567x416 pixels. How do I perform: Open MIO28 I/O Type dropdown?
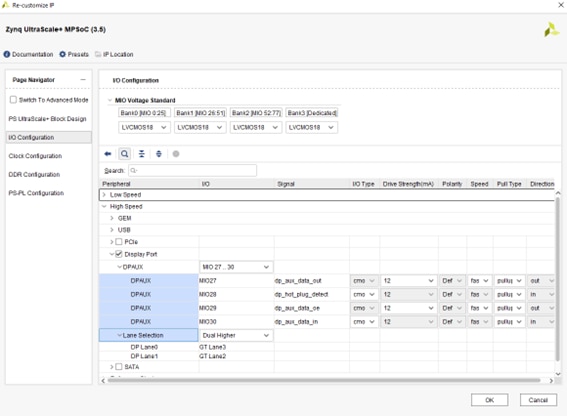[364, 294]
